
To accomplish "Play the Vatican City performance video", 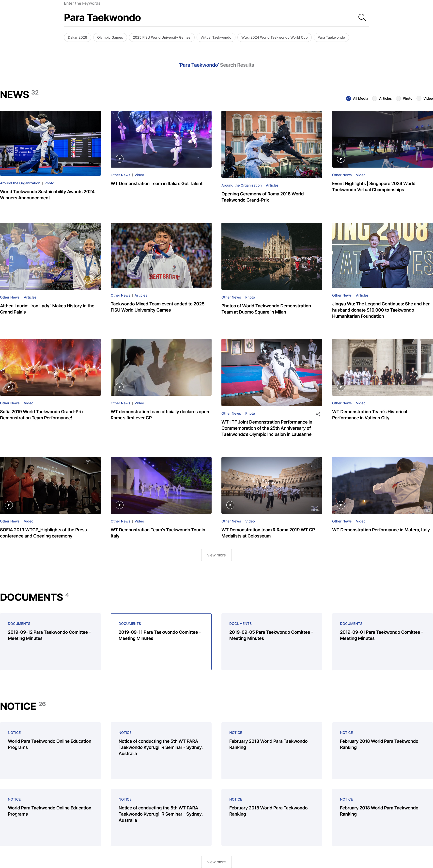I will (x=341, y=387).
